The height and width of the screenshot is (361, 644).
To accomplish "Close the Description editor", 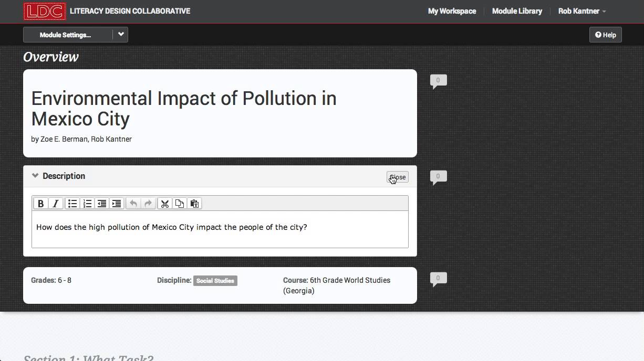I will coord(398,177).
